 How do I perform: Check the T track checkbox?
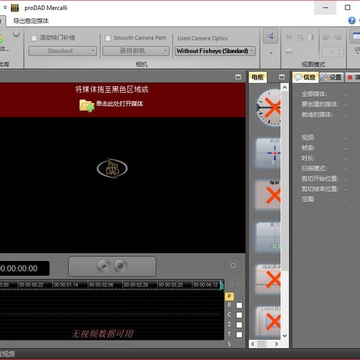click(x=239, y=334)
